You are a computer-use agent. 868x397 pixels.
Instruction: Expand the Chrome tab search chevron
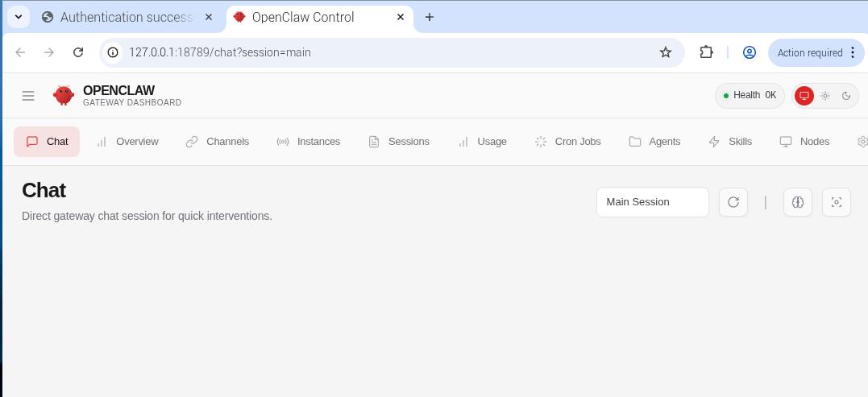18,17
